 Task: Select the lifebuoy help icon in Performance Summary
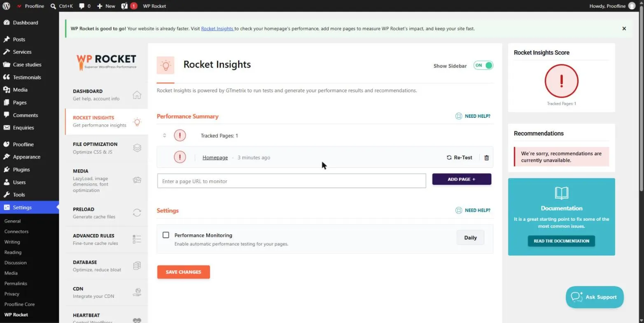pyautogui.click(x=458, y=116)
